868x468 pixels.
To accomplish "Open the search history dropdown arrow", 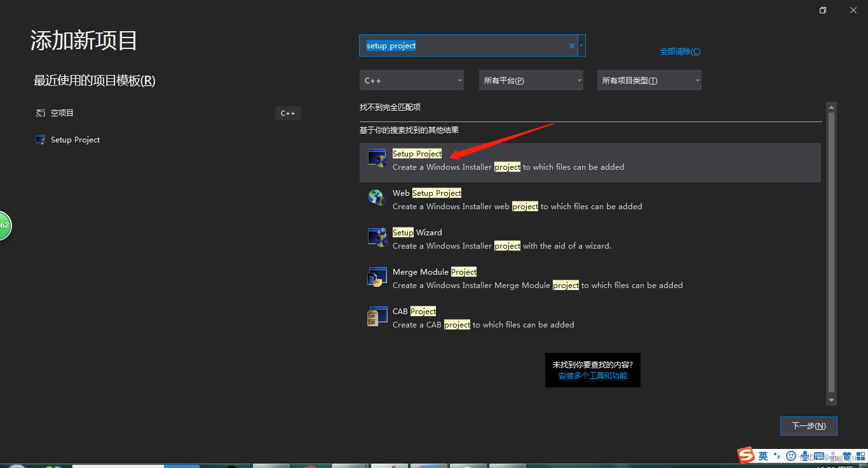I will tap(581, 46).
